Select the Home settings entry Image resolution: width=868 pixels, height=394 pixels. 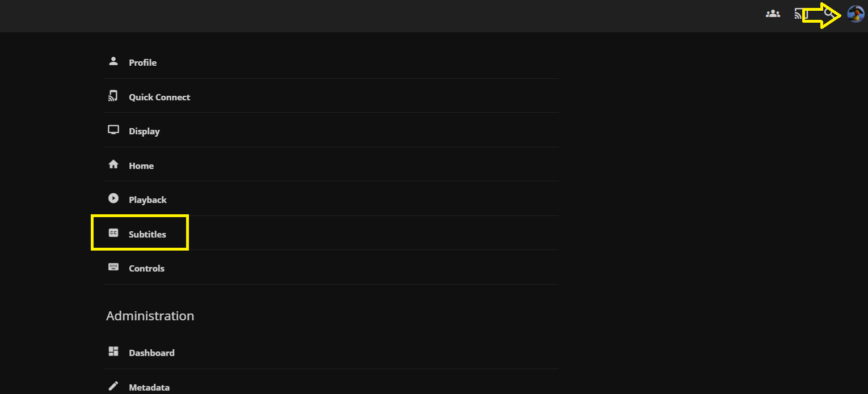[x=141, y=166]
